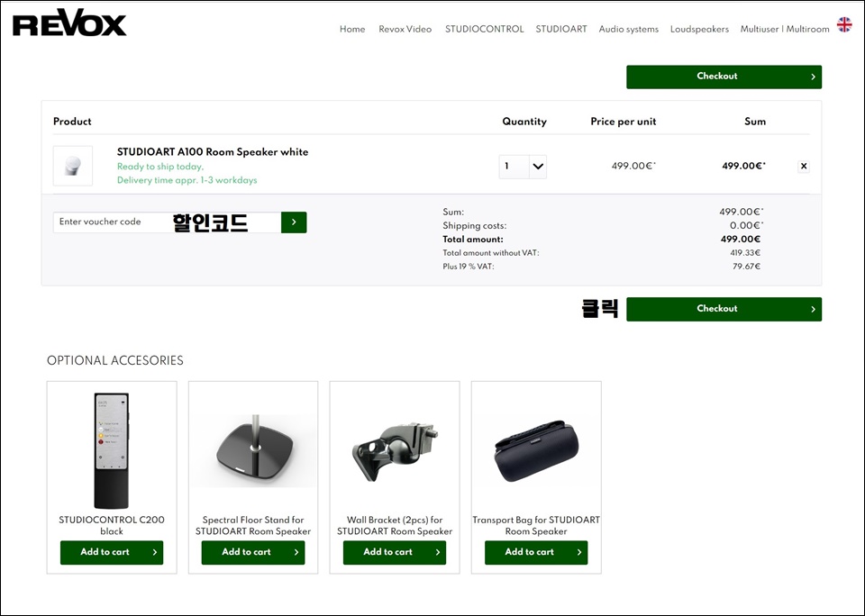Add Wall Bracket (2pcs) to cart
This screenshot has width=865, height=616.
click(x=395, y=552)
